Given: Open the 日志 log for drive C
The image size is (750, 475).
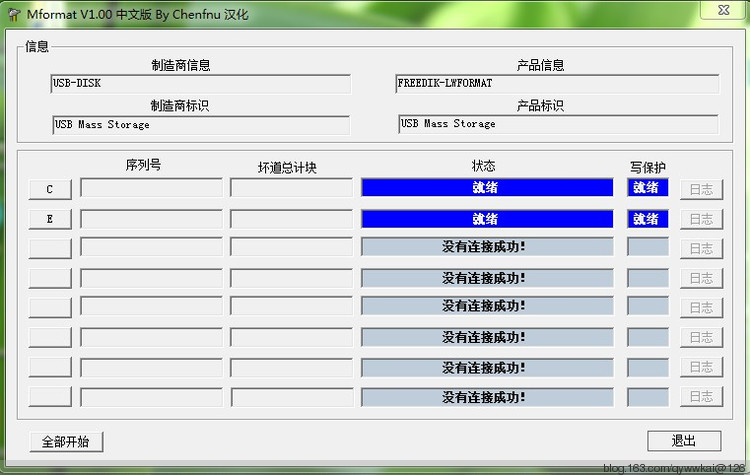Looking at the screenshot, I should click(x=701, y=189).
